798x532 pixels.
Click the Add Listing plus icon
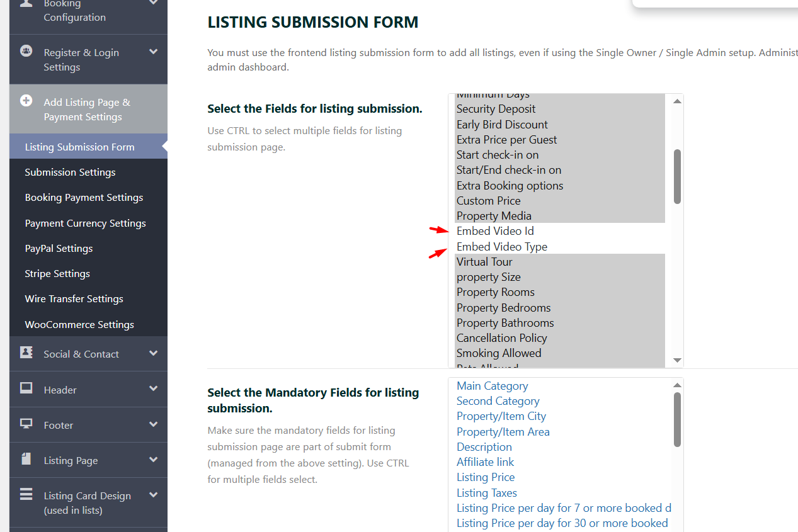(x=26, y=101)
